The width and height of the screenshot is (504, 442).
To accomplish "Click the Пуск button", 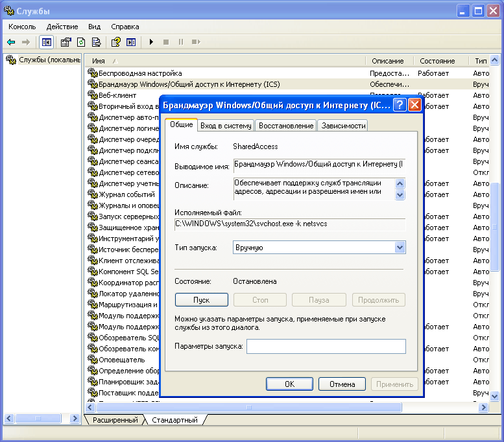I will point(202,299).
